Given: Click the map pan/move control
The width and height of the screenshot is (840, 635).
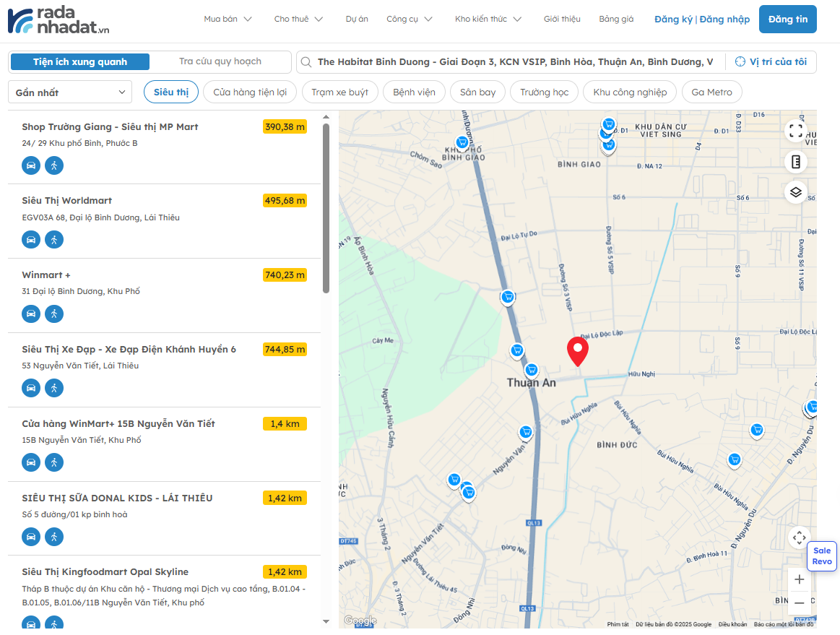Looking at the screenshot, I should (x=800, y=537).
